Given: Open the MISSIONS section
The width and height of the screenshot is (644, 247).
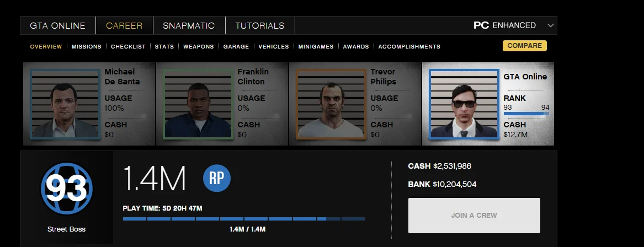Looking at the screenshot, I should [x=86, y=47].
